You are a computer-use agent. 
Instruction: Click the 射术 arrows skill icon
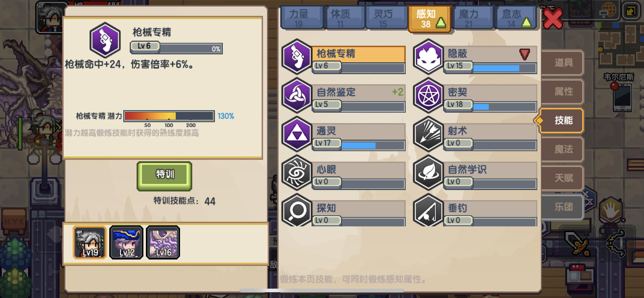428,134
